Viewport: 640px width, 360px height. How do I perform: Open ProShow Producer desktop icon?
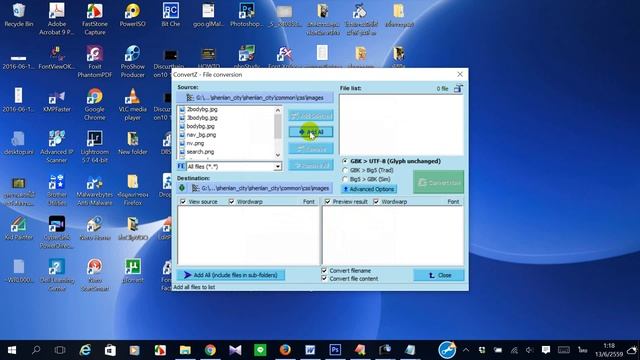click(132, 61)
